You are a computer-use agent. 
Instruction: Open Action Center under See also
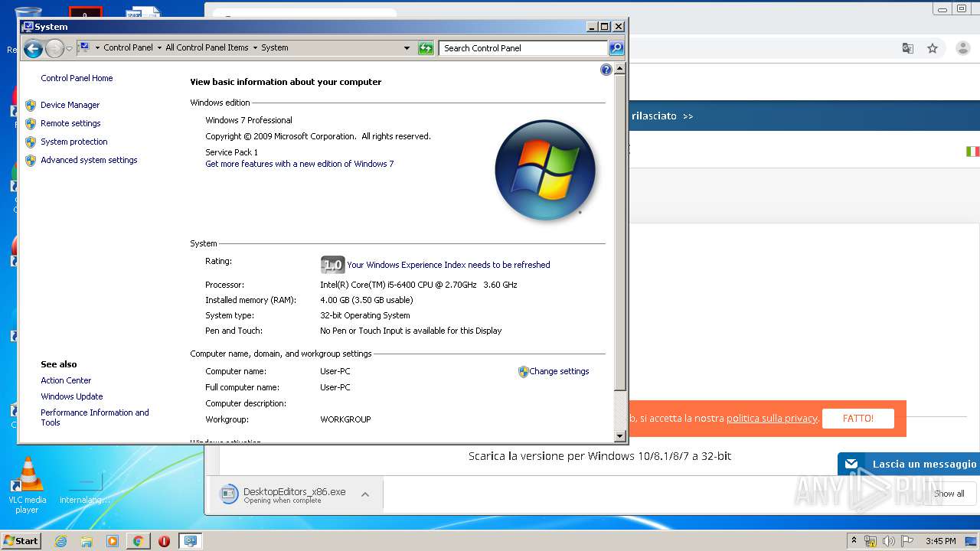coord(66,380)
